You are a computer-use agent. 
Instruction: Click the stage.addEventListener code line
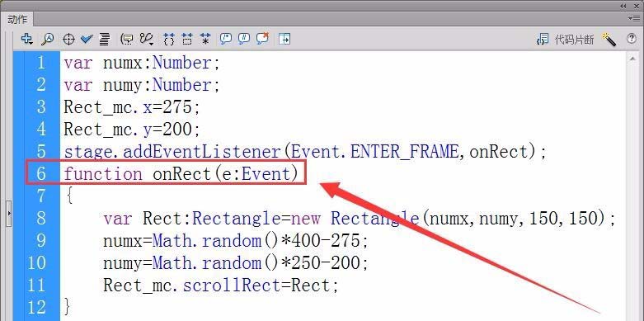[x=305, y=152]
